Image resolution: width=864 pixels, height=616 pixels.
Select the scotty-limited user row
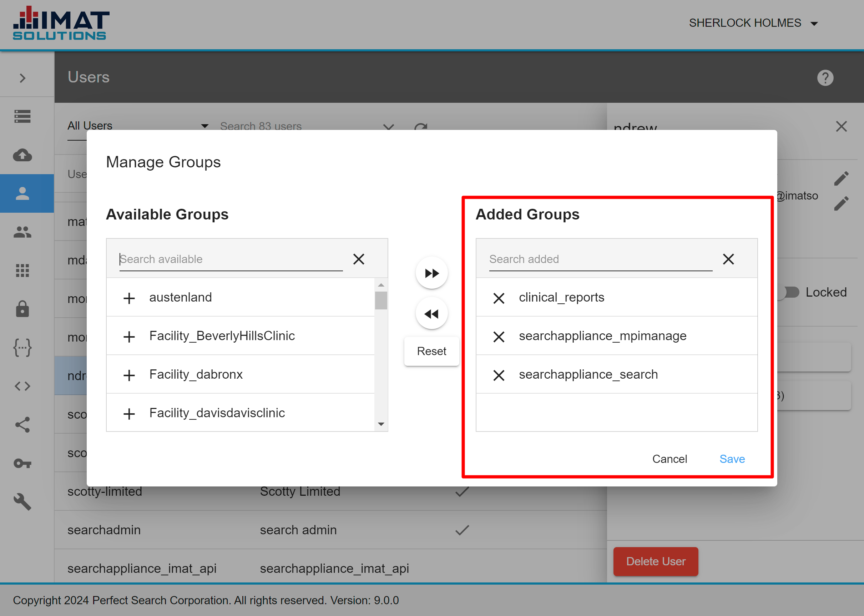tap(330, 491)
